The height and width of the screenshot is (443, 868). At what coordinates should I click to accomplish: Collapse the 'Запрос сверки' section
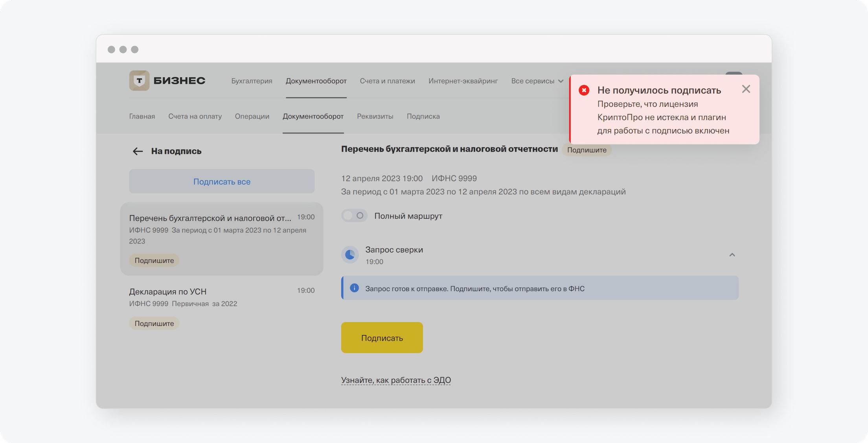pos(732,255)
